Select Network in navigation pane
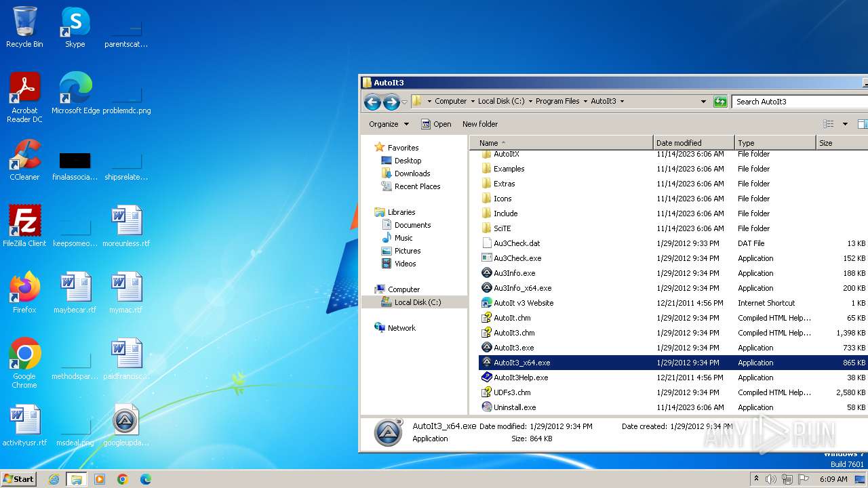868x488 pixels. pyautogui.click(x=395, y=328)
